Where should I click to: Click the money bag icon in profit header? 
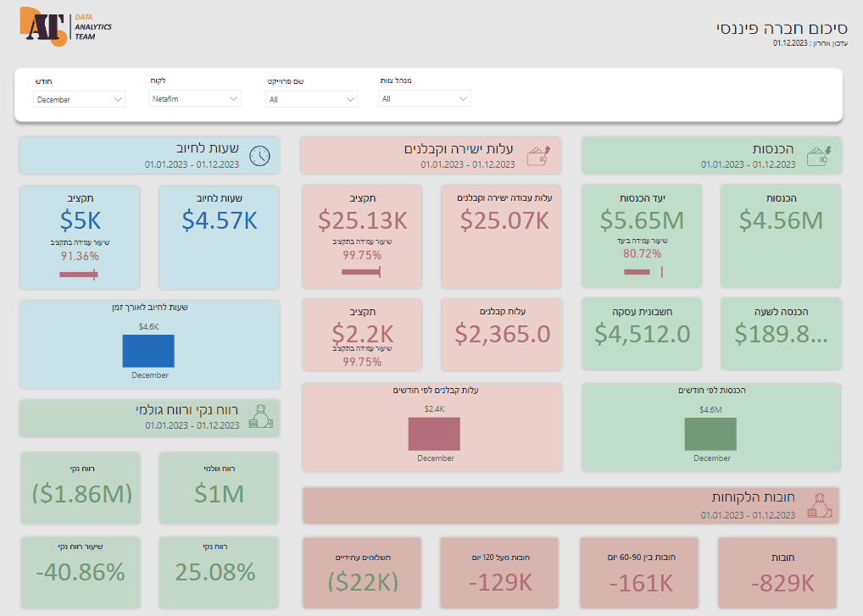[261, 416]
